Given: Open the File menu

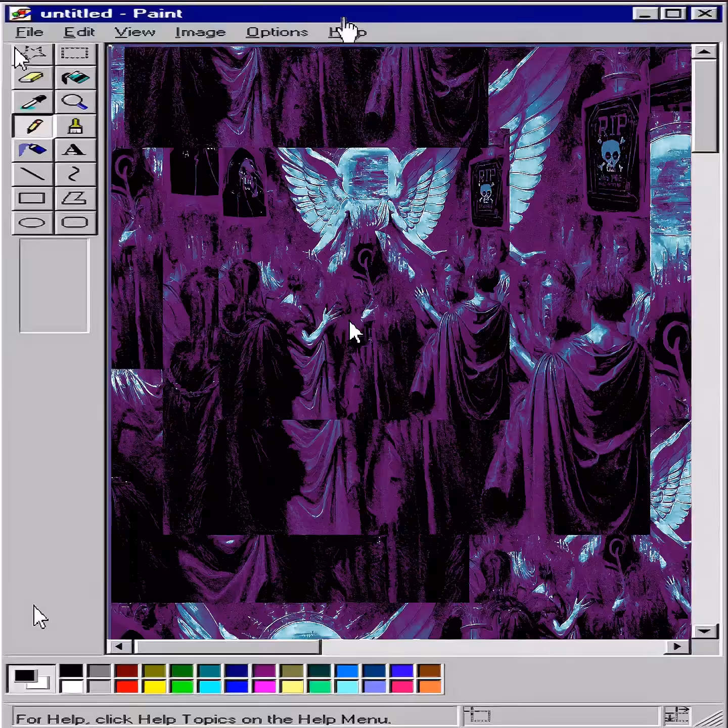Looking at the screenshot, I should pos(30,32).
